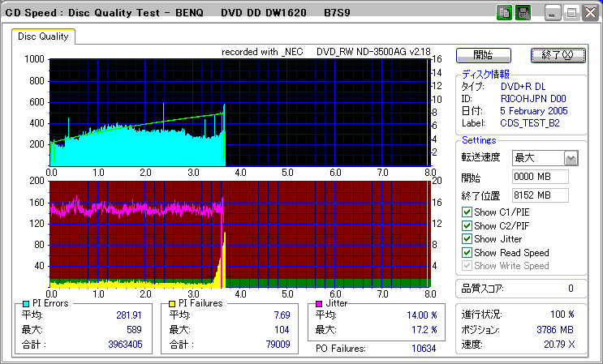Click the quality score value 0
The height and width of the screenshot is (364, 603).
click(x=571, y=289)
